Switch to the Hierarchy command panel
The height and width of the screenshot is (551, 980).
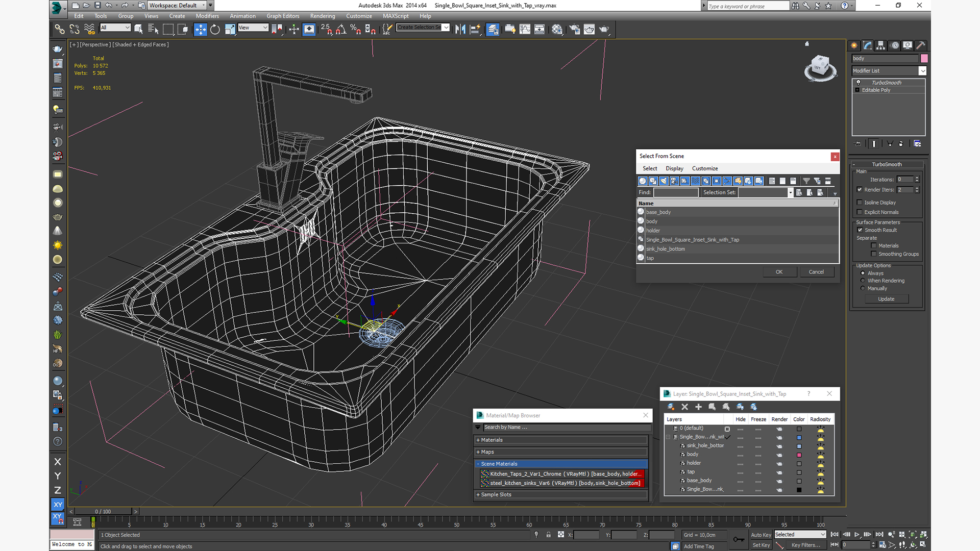tap(880, 45)
